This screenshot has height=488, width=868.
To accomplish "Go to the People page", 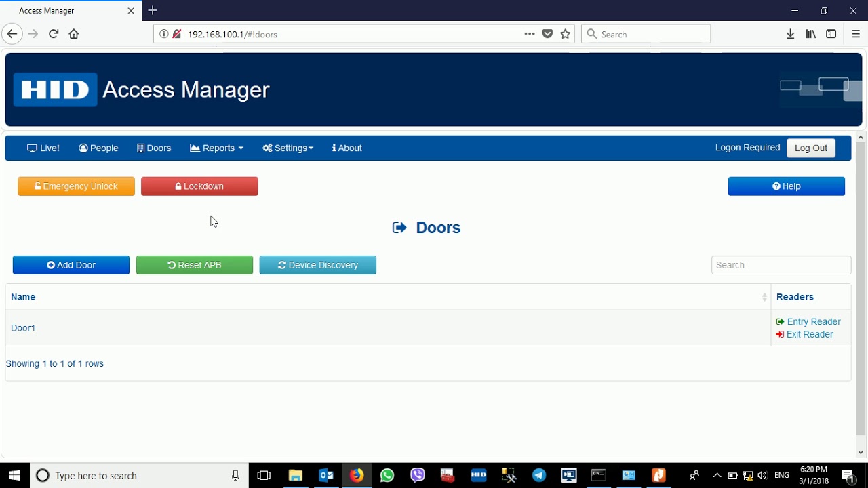I will tap(98, 148).
